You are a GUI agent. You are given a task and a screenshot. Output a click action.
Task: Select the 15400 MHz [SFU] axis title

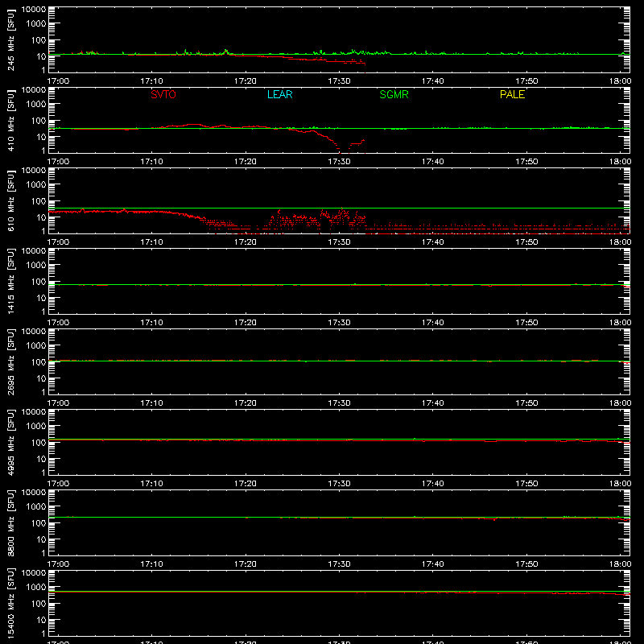tap(10, 604)
